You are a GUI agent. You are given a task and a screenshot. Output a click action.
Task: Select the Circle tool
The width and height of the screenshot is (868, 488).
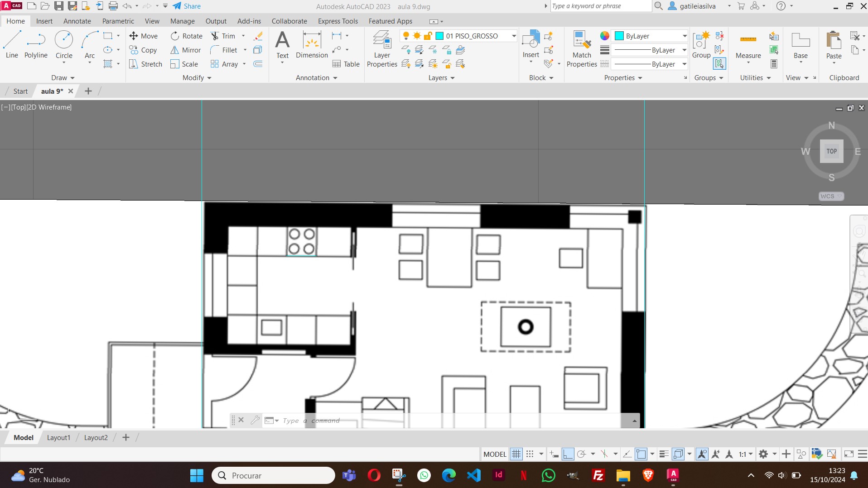pos(64,45)
